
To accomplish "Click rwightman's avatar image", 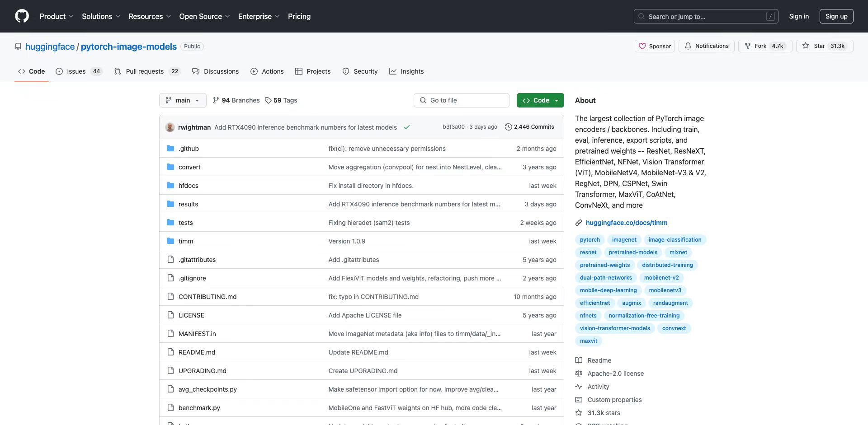I will point(170,127).
